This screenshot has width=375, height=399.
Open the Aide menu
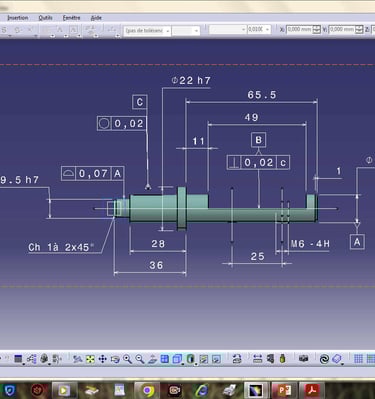click(96, 18)
